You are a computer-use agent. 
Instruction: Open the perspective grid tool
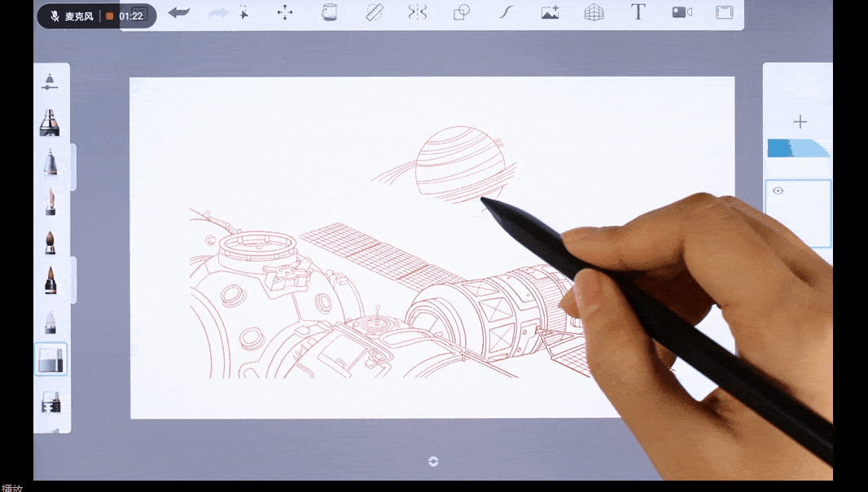(594, 12)
